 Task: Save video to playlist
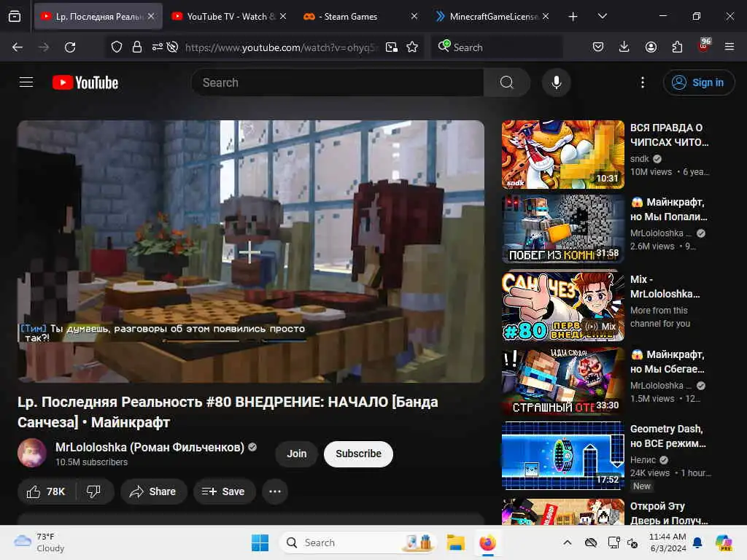click(224, 491)
